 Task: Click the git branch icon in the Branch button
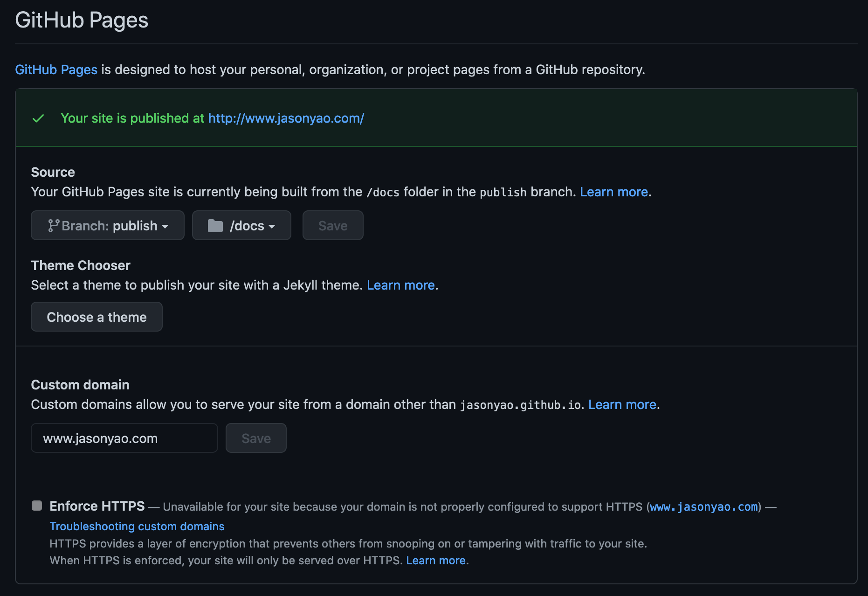coord(54,226)
